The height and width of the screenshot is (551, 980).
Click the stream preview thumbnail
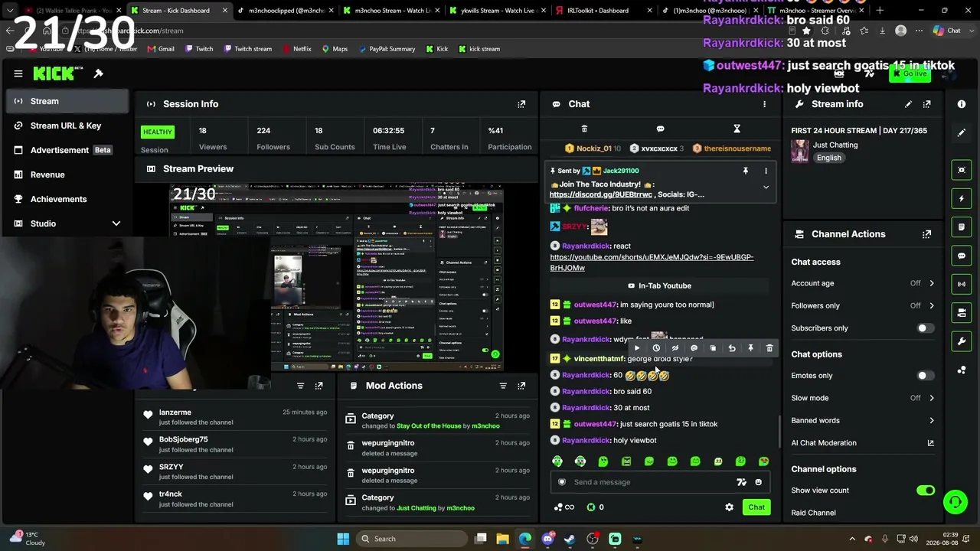point(336,277)
